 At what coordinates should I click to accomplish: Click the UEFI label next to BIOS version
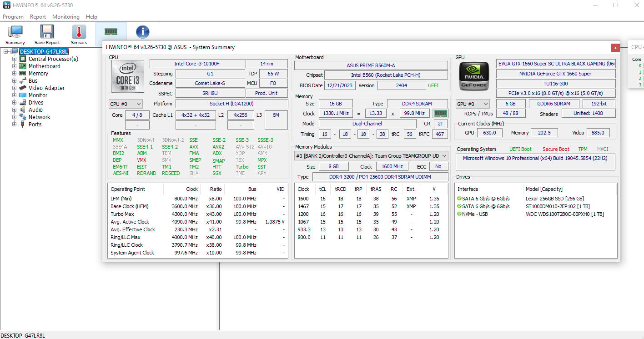coord(433,85)
